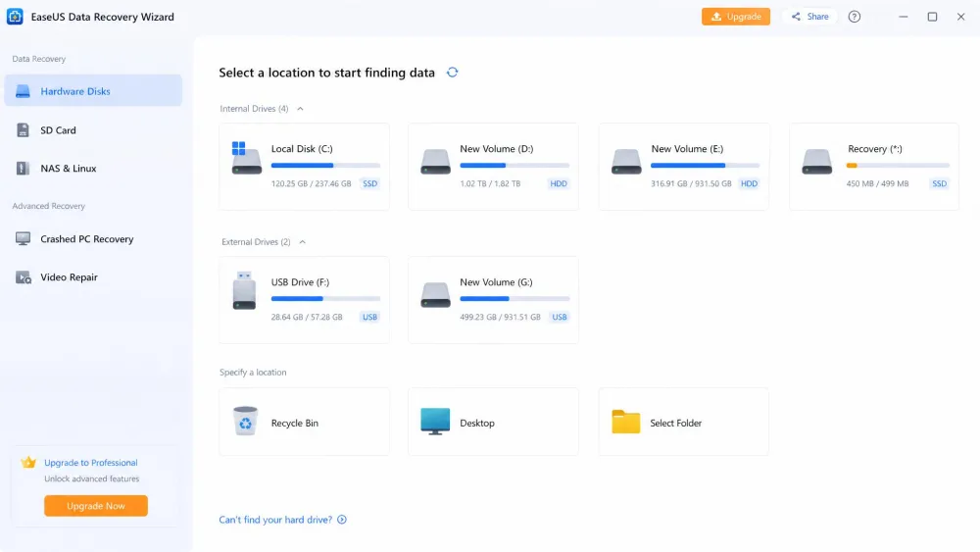The image size is (980, 552).
Task: Click the Unlock advanced features text
Action: point(92,478)
